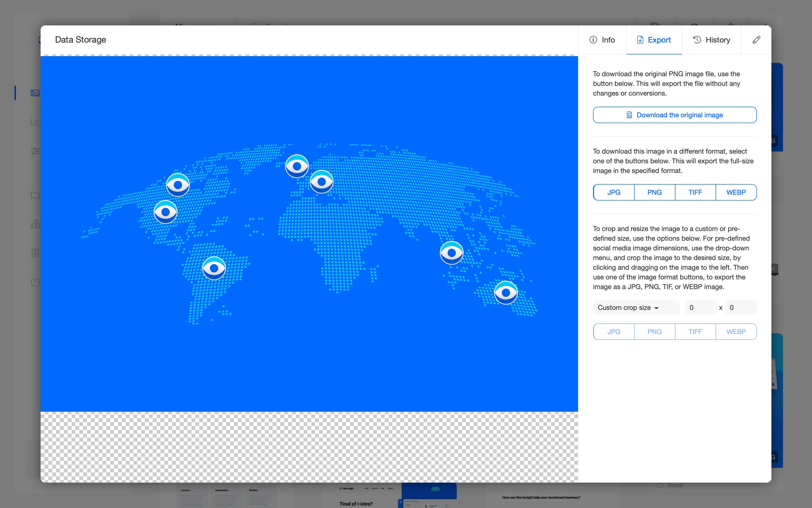Export cropped image as JPG
Image resolution: width=812 pixels, height=508 pixels.
614,332
